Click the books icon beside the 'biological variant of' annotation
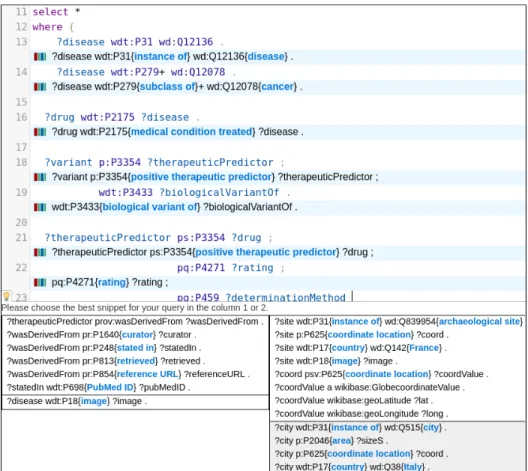 (40, 207)
